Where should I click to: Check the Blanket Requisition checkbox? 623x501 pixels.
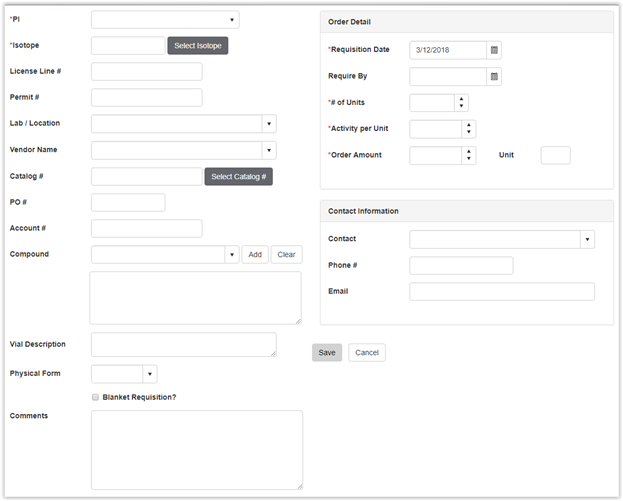tap(95, 397)
